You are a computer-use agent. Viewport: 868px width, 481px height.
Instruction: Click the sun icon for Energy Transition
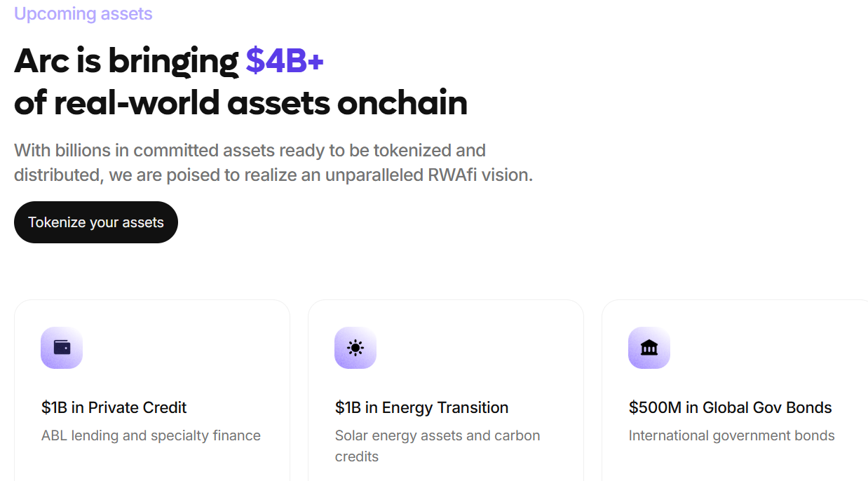[355, 348]
